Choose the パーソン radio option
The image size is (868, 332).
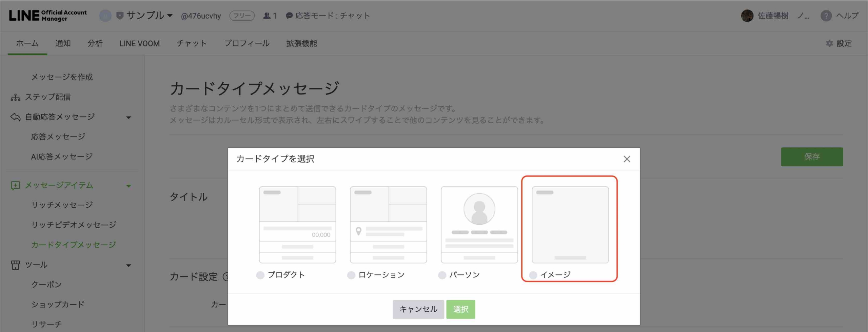[x=442, y=275]
